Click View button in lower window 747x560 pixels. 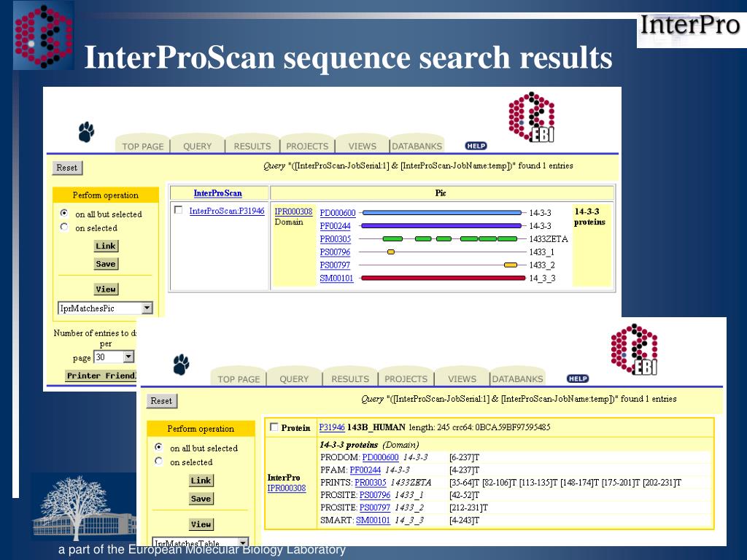point(201,524)
